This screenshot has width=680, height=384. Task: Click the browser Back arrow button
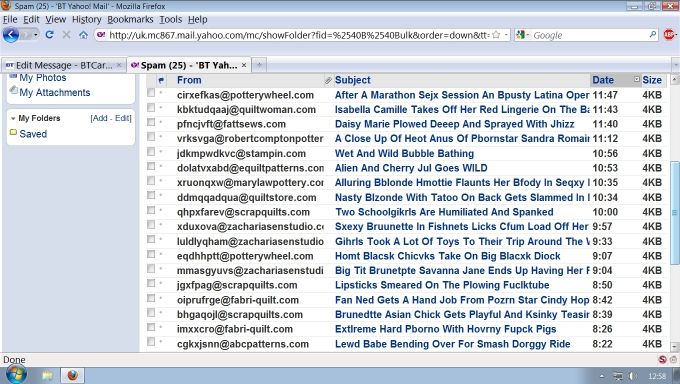(x=10, y=35)
